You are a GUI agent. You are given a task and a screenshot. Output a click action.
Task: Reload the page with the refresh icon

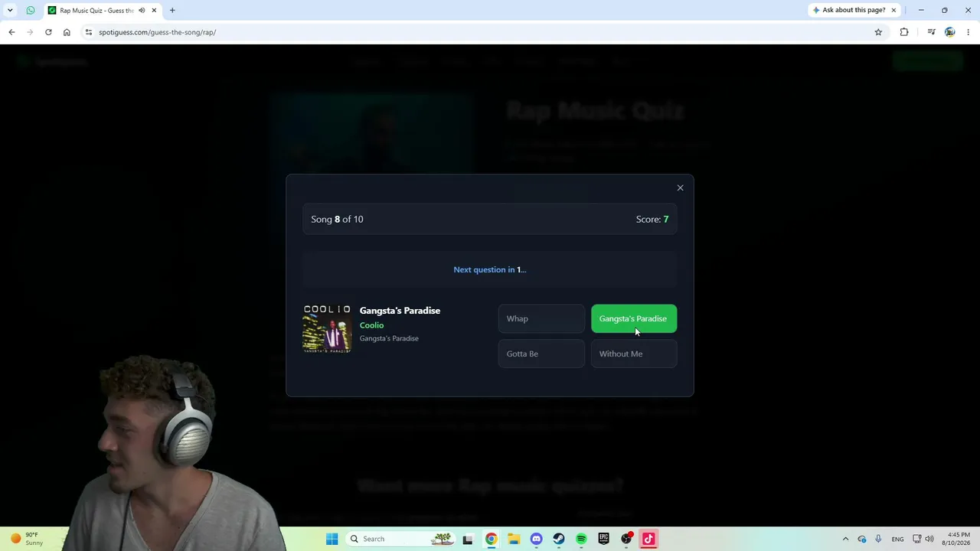click(x=48, y=32)
